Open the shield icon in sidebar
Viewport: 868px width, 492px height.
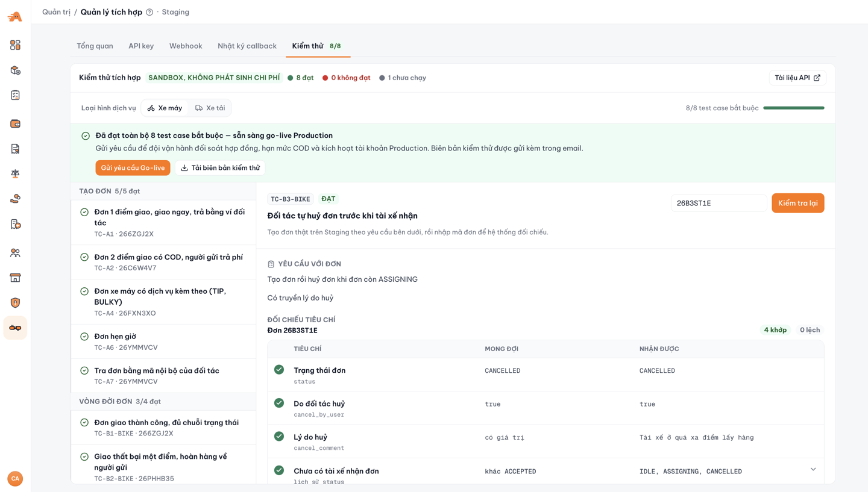tap(15, 303)
